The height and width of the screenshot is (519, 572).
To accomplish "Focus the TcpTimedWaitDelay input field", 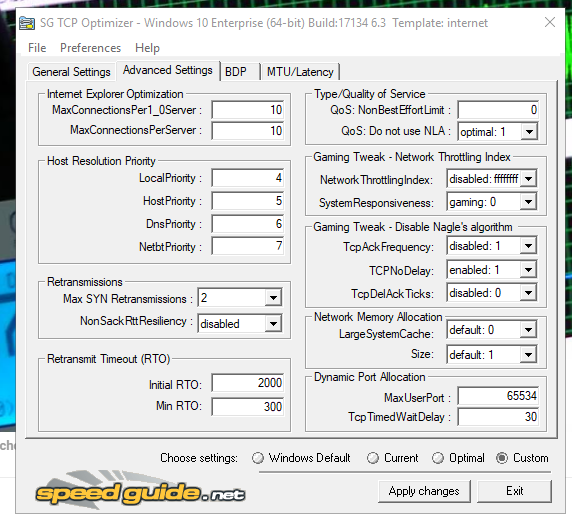I will [x=498, y=417].
